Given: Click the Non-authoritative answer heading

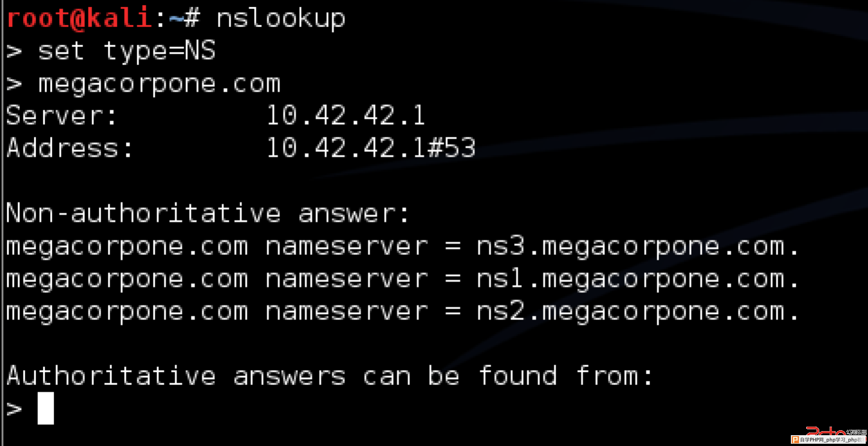Looking at the screenshot, I should tap(208, 213).
